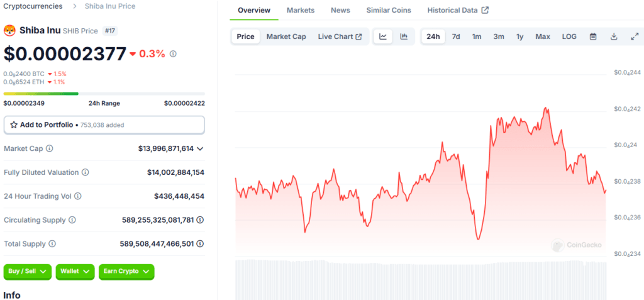Expand chart to fullscreen icon
644x300 pixels.
pos(635,36)
